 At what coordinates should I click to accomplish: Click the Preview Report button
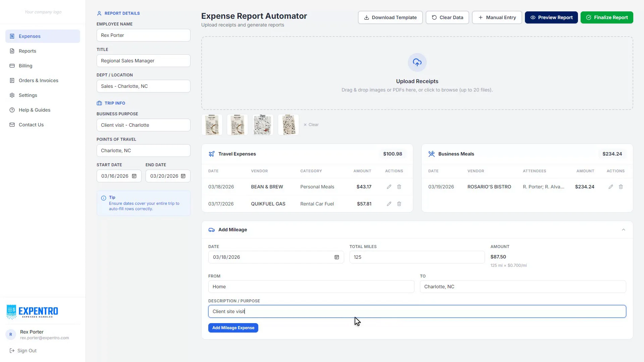coord(551,17)
